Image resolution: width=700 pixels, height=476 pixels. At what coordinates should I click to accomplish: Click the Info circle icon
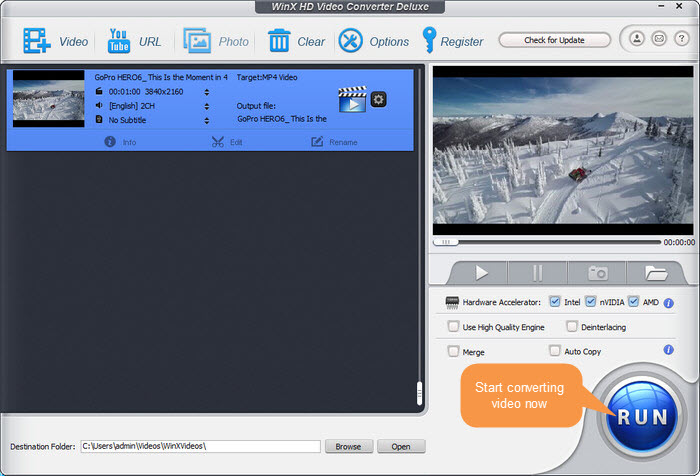click(x=110, y=142)
